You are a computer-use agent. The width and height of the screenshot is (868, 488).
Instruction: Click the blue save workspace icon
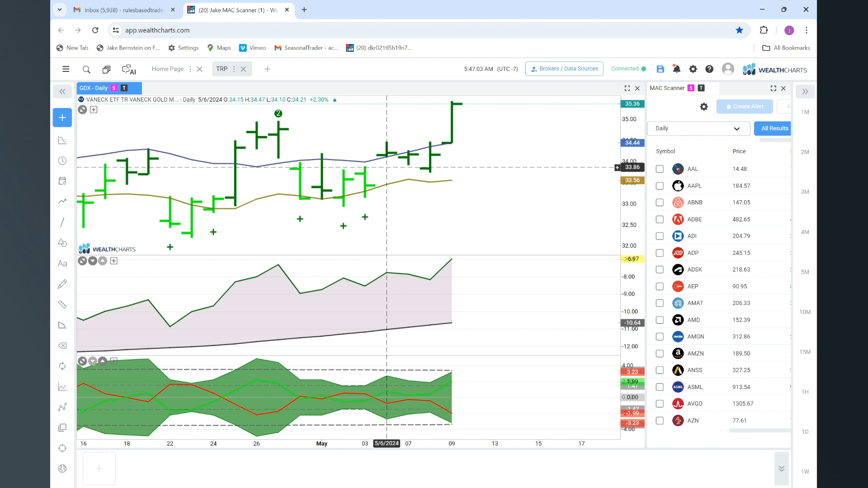(660, 69)
